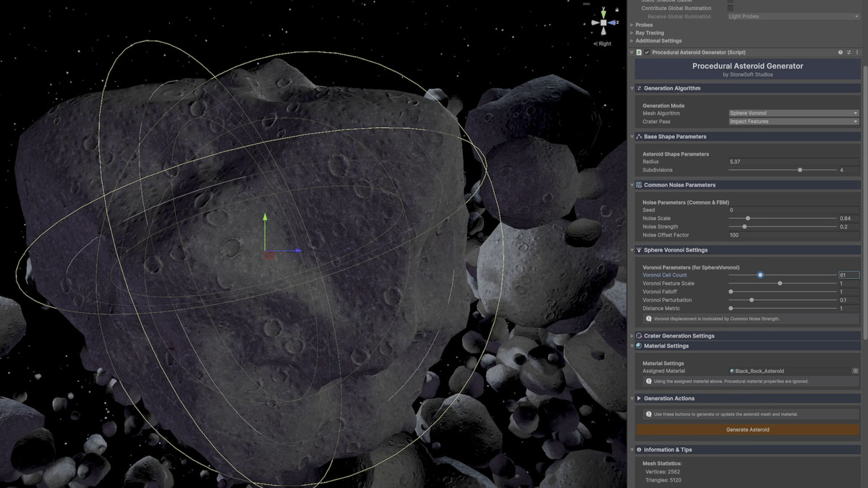Open the component three-dot context menu
Screen dimensions: 868x488
tap(857, 52)
